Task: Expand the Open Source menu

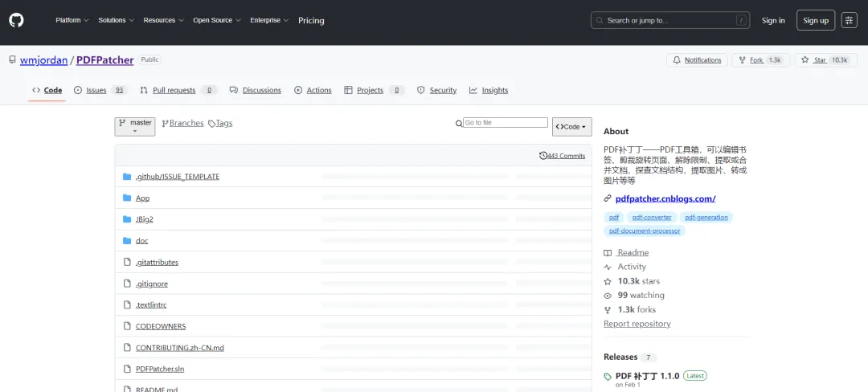Action: coord(217,20)
